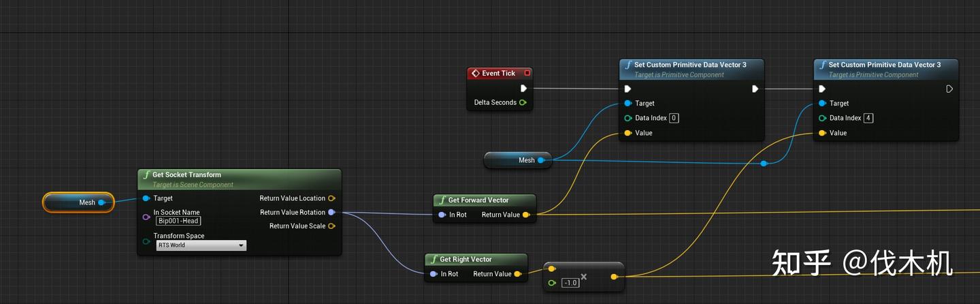Click the Data Index pin beside value 0
980x304 pixels.
(627, 118)
